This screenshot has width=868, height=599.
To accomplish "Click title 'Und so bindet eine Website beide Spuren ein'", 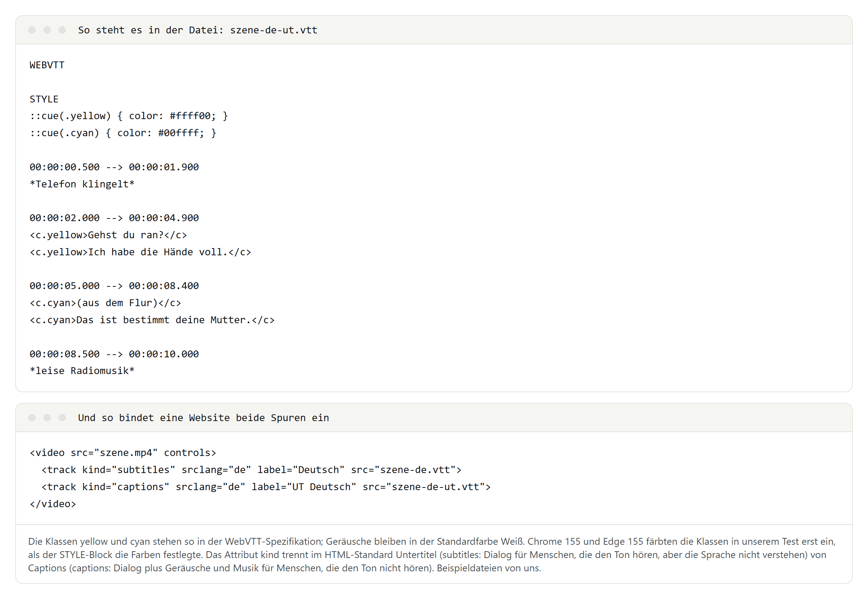I will tap(204, 418).
